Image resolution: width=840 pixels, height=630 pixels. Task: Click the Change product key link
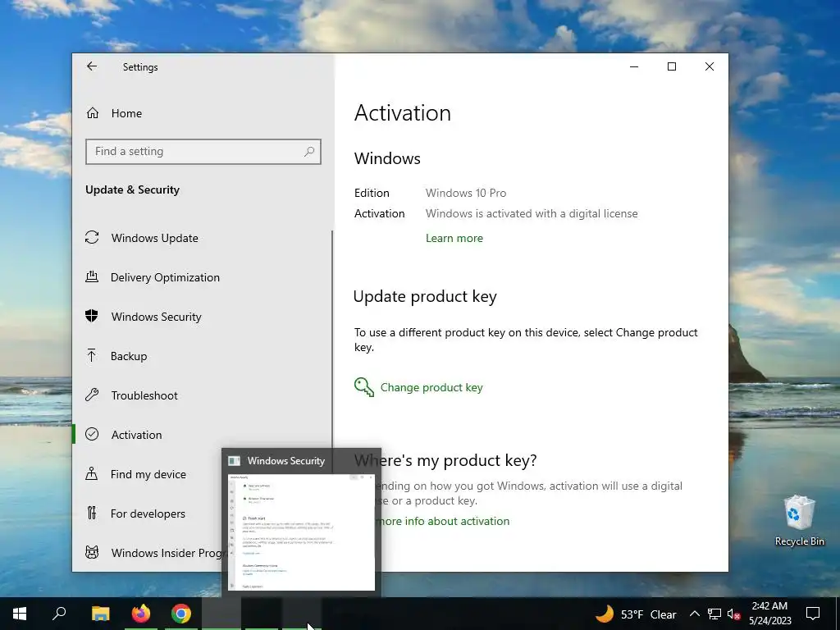(x=431, y=387)
